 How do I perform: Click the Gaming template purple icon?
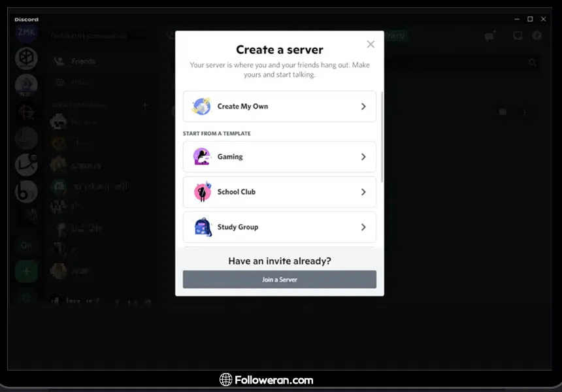coord(202,157)
